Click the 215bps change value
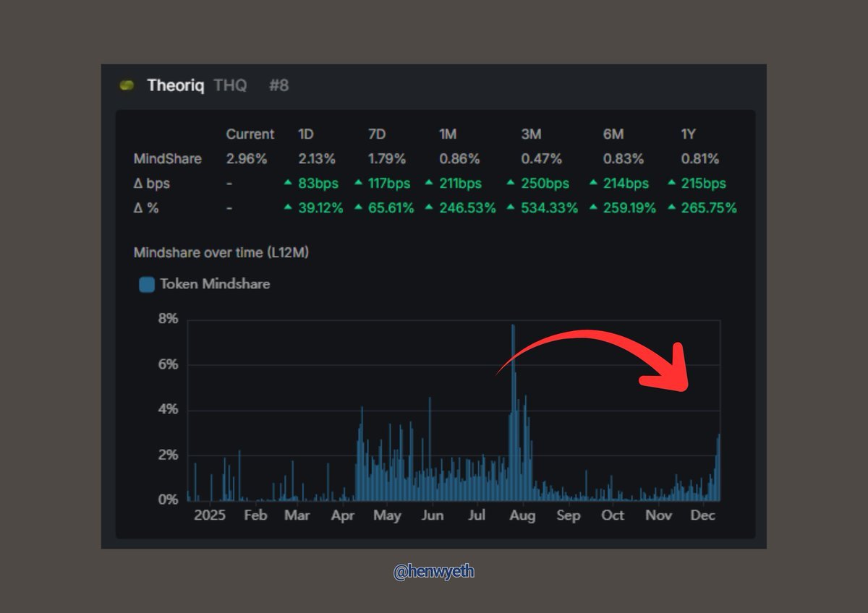The image size is (868, 613). pos(705,184)
